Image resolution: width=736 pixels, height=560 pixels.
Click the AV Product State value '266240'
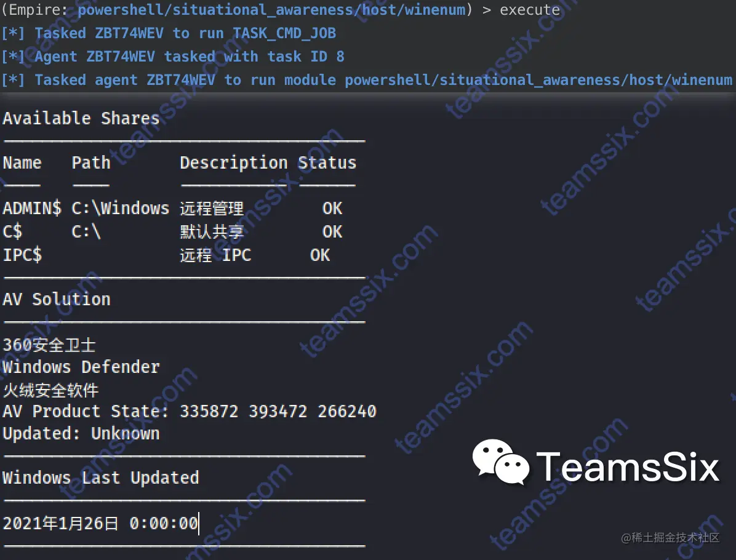pos(347,412)
